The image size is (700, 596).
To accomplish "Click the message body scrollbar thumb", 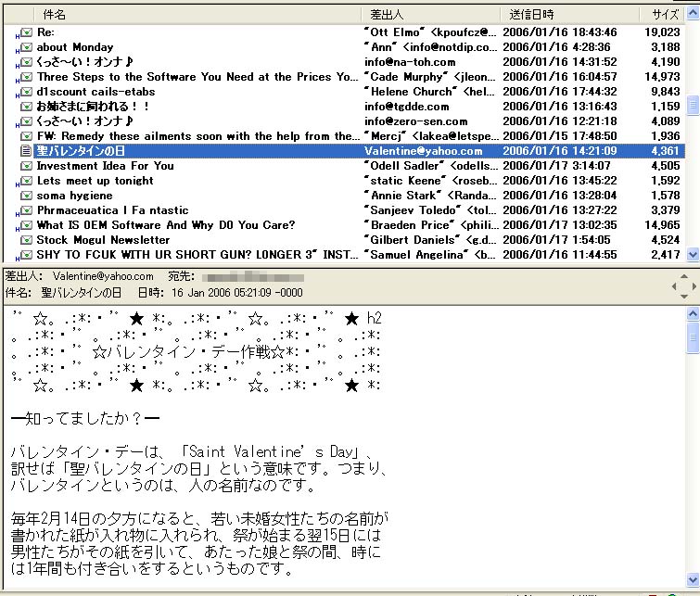I will coord(692,339).
